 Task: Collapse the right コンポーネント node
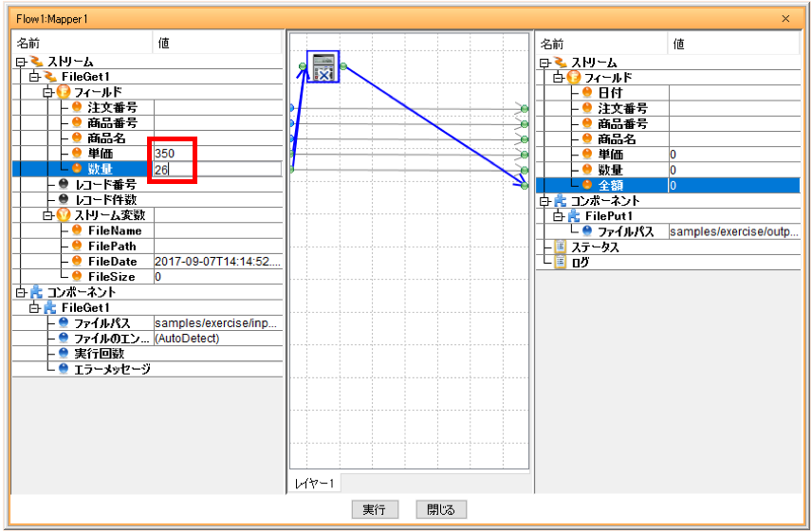click(544, 201)
